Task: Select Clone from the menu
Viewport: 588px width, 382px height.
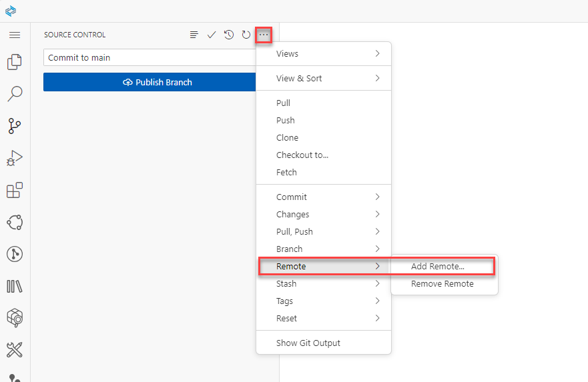Action: 324,137
